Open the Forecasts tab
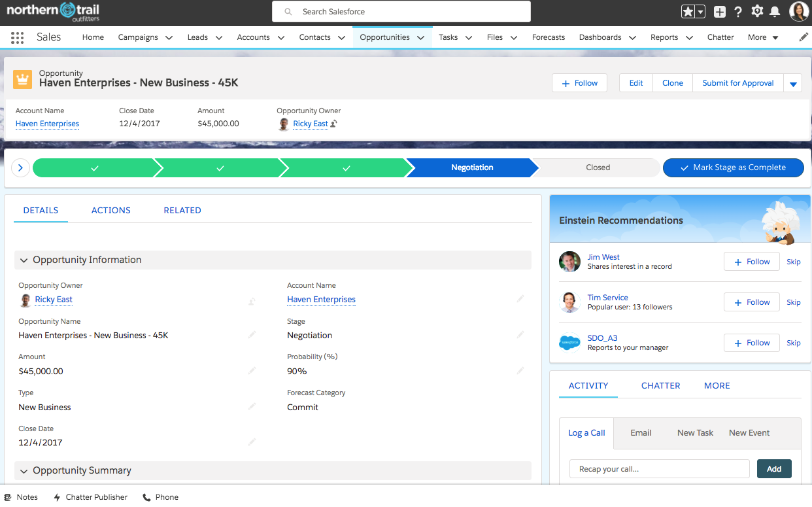 (x=549, y=37)
